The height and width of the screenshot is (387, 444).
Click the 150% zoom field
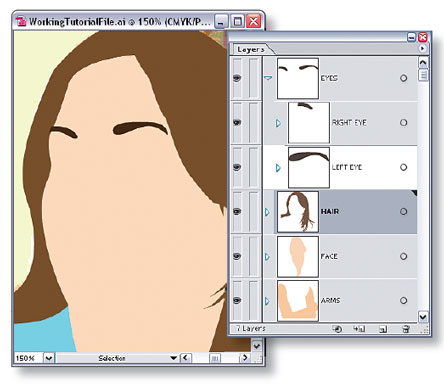pyautogui.click(x=28, y=358)
